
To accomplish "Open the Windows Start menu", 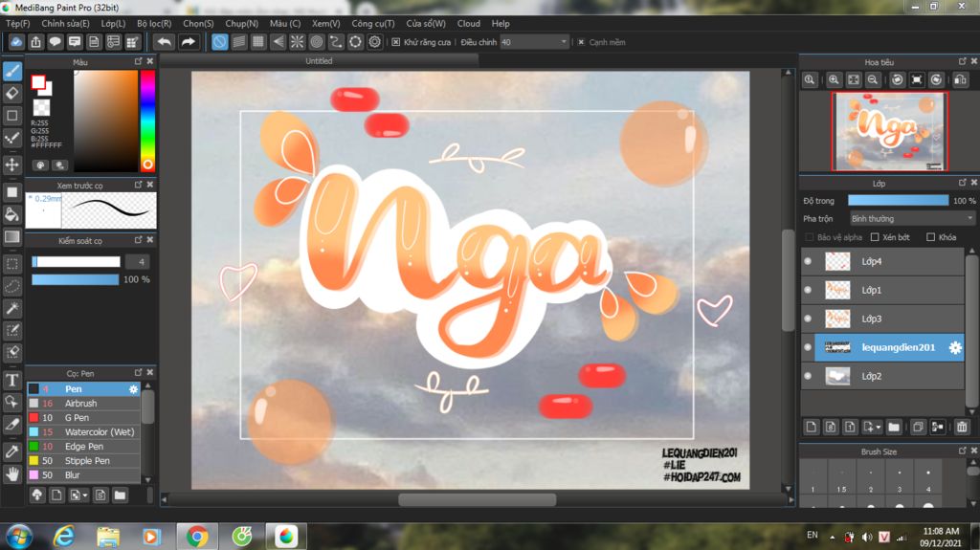I will [19, 537].
